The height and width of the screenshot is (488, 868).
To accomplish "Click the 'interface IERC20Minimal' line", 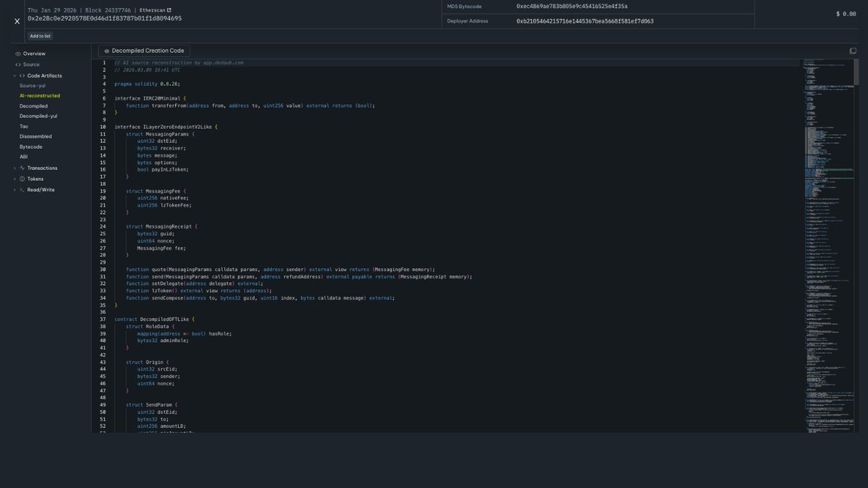I will (150, 98).
